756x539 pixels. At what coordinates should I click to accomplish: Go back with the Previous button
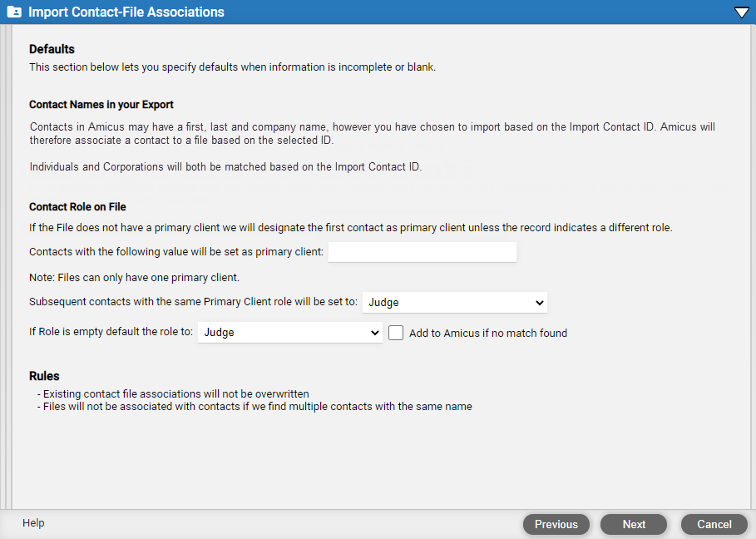point(556,525)
